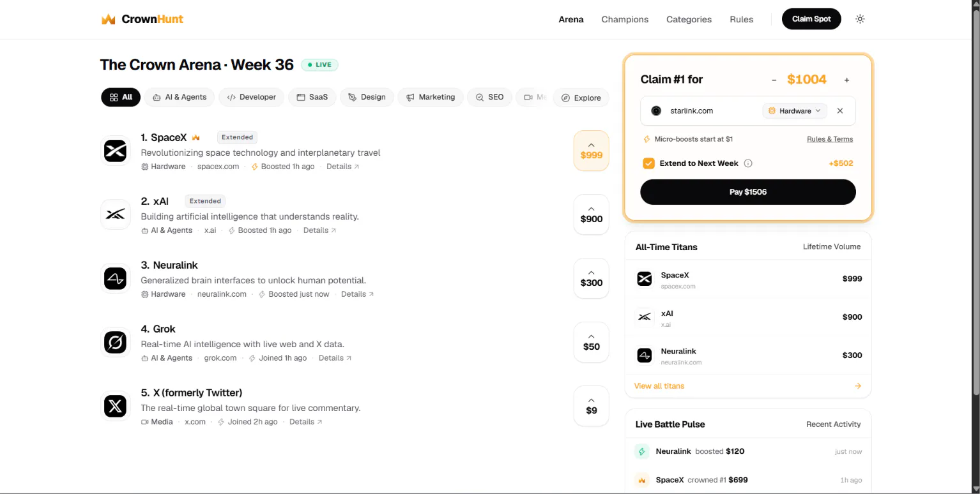Viewport: 980px width, 494px height.
Task: Click the Media tag in X row
Action: pyautogui.click(x=157, y=422)
